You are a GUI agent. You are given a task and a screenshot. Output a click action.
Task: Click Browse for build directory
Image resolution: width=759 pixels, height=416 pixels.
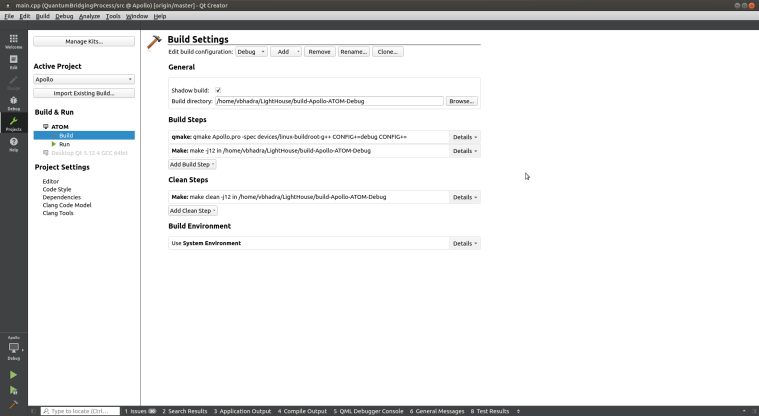(462, 101)
